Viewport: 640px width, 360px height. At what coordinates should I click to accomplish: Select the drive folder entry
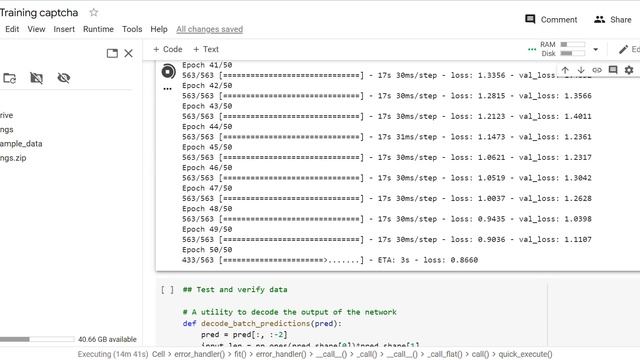coord(6,115)
